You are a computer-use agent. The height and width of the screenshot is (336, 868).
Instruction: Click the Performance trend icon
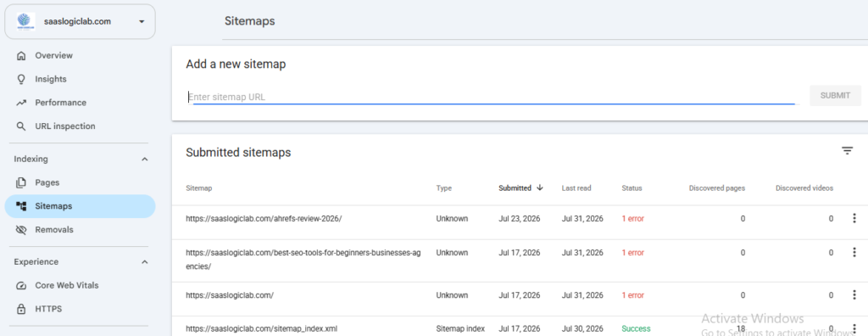21,103
